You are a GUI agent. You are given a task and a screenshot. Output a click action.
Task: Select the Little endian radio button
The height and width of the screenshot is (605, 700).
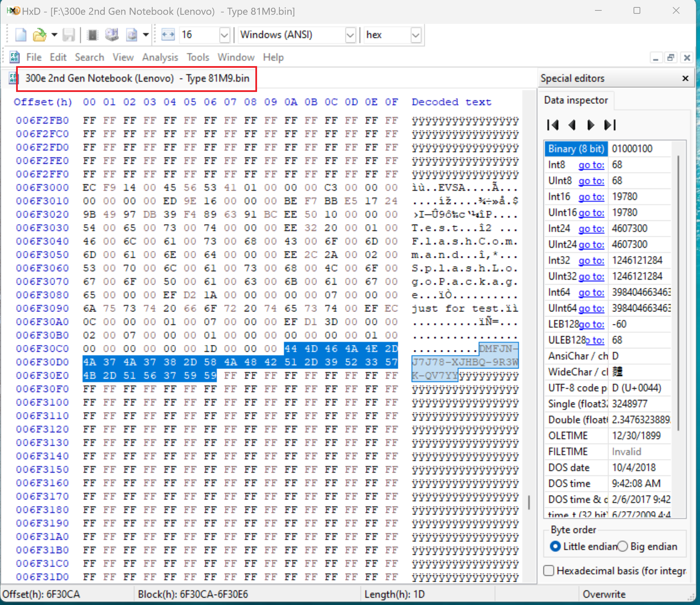point(555,546)
